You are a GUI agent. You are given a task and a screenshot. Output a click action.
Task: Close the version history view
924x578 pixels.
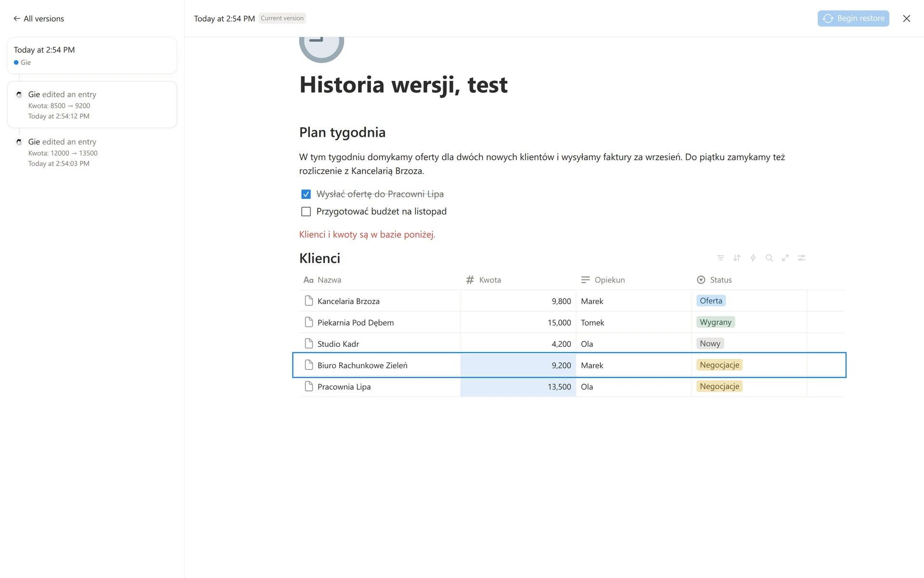click(907, 18)
